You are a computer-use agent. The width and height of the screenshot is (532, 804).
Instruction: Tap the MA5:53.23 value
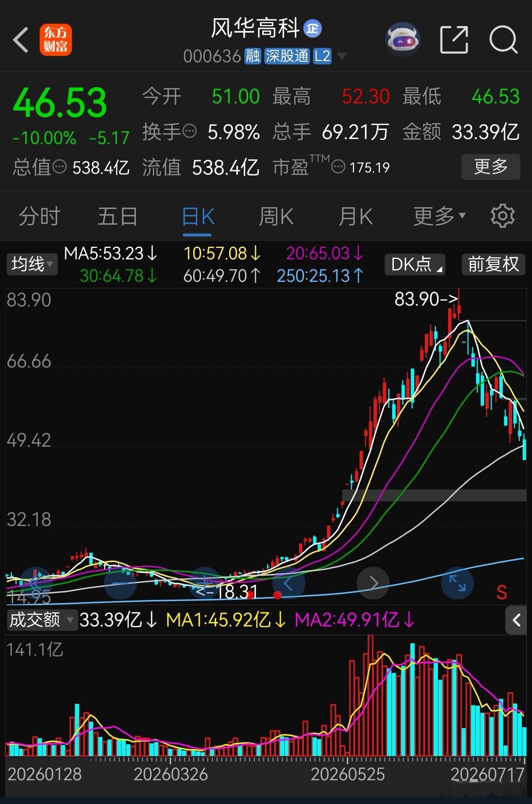click(111, 253)
